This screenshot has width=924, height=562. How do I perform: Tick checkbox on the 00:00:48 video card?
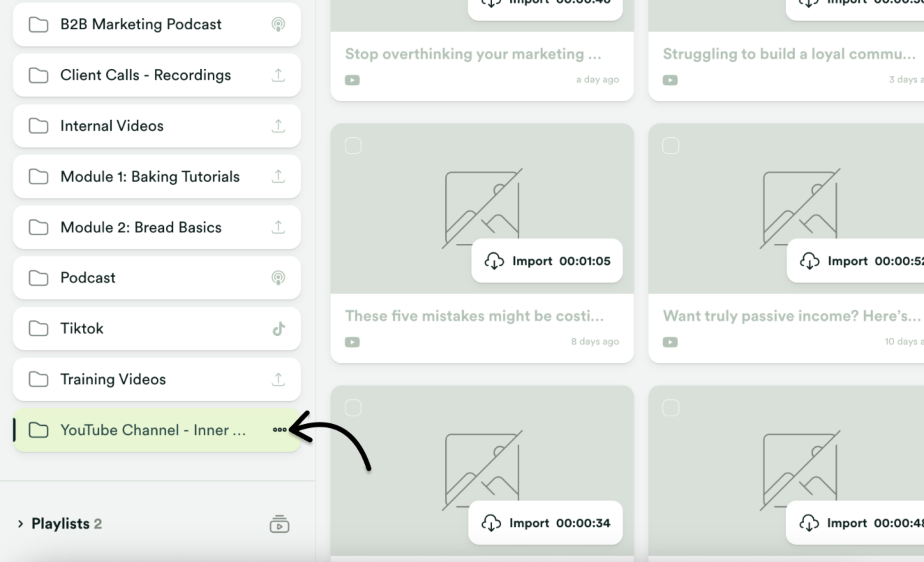(671, 408)
